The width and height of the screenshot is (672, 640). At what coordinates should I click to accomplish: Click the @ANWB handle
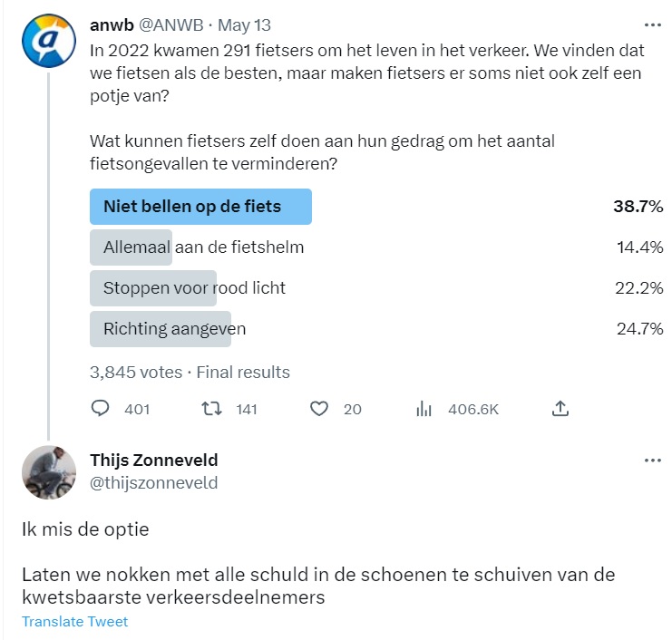pos(170,25)
